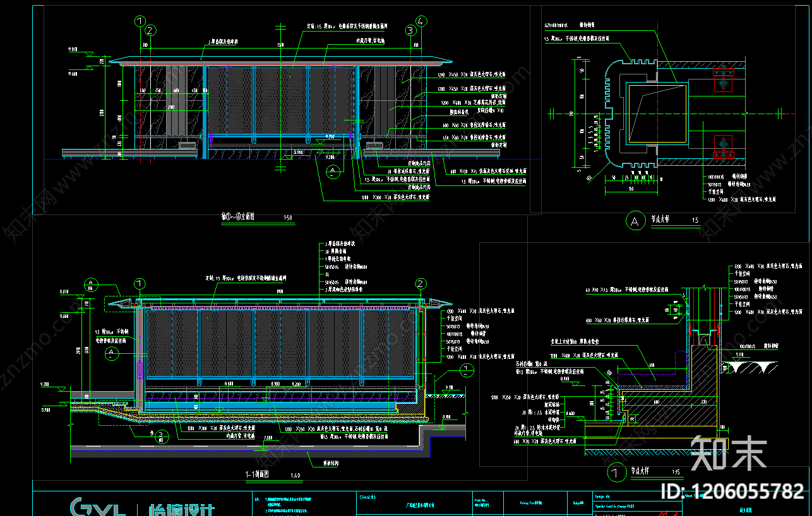Select the 1-1 剖面图 section title

coord(257,474)
